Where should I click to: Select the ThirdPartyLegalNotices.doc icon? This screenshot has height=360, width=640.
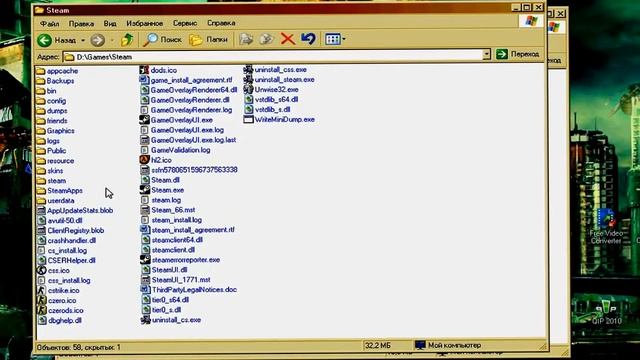[145, 289]
